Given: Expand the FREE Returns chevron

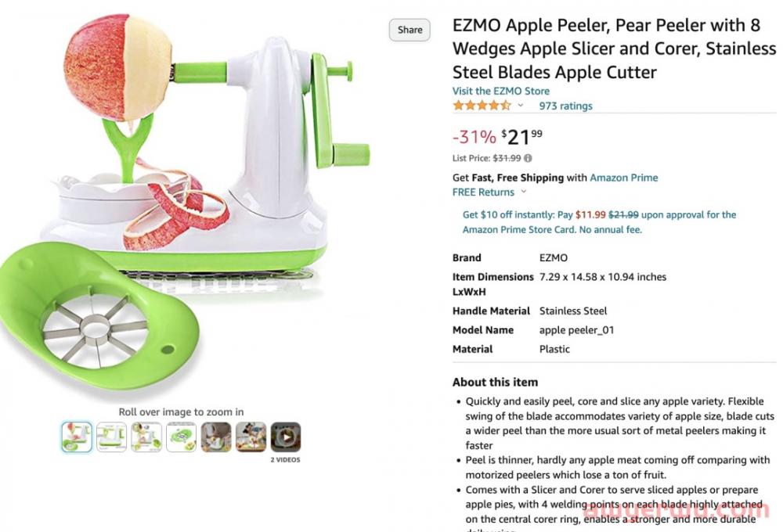Looking at the screenshot, I should tap(524, 192).
